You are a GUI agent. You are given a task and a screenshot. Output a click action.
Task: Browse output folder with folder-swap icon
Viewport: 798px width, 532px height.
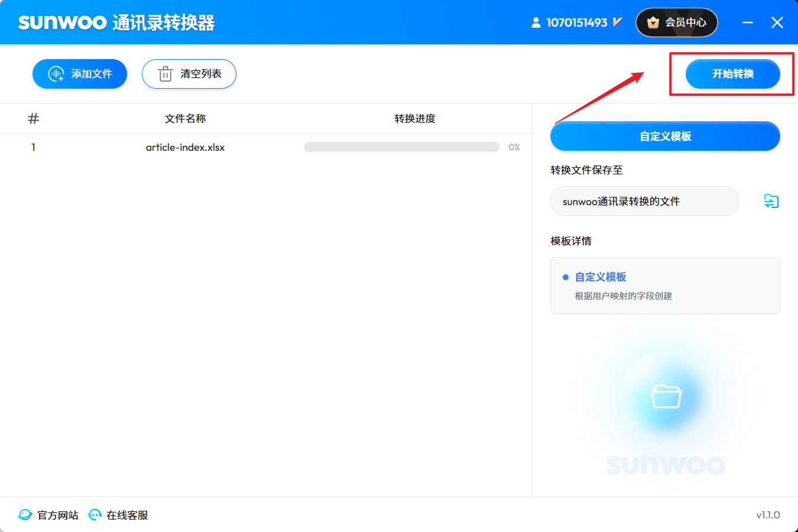tap(771, 201)
